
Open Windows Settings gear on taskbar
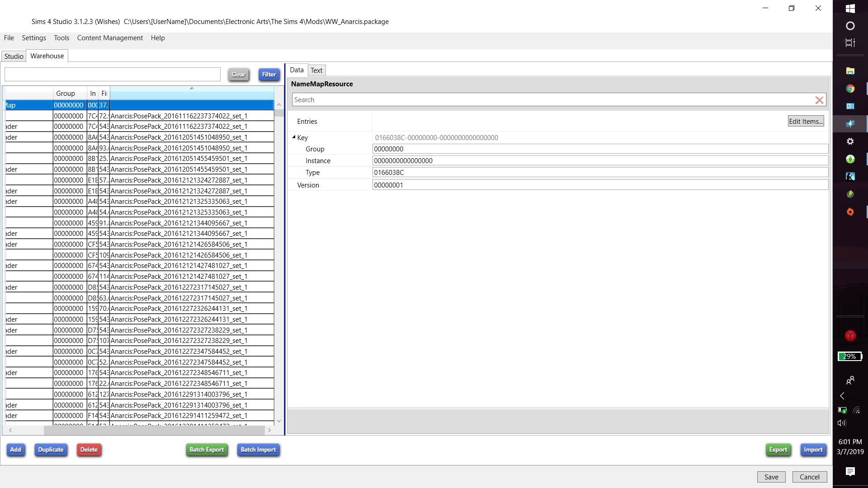coord(850,141)
